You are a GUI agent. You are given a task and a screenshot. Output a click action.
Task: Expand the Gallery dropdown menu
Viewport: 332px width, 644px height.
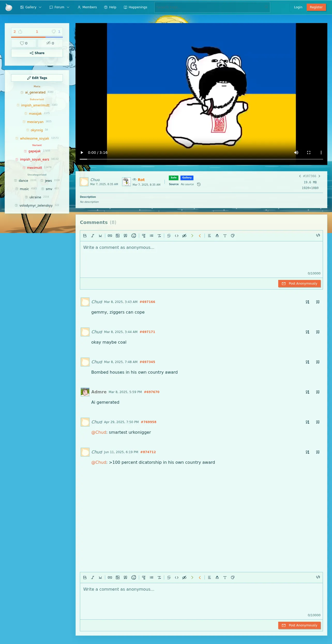[x=31, y=7]
